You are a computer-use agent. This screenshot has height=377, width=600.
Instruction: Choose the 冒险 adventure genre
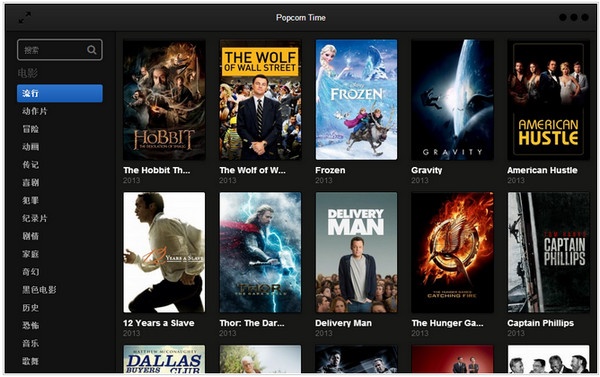[x=30, y=129]
